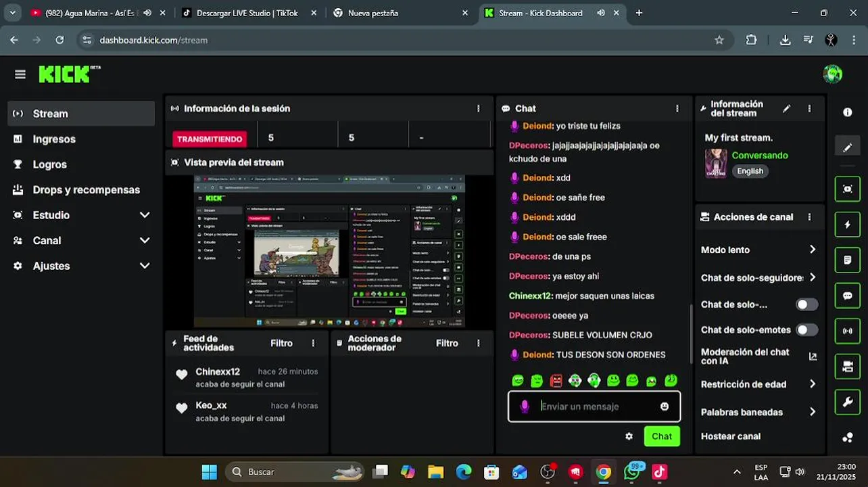Click the info icon in right toolbar
This screenshot has width=868, height=487.
click(x=848, y=112)
